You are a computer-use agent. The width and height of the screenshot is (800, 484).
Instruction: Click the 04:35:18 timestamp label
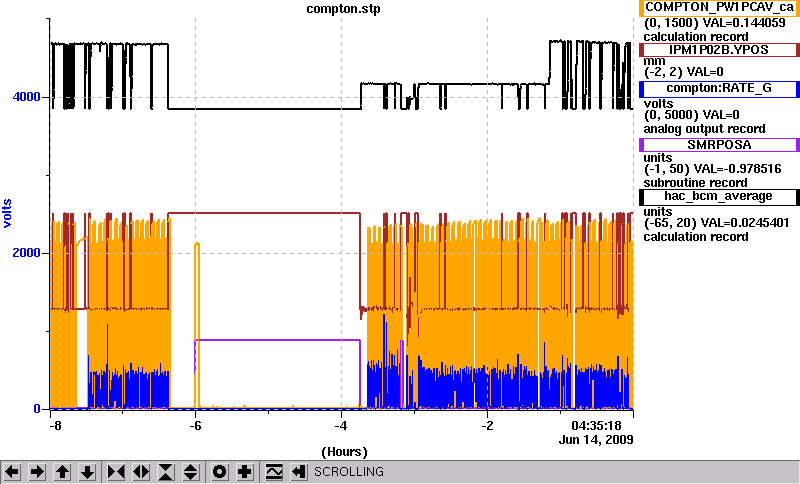click(x=596, y=425)
